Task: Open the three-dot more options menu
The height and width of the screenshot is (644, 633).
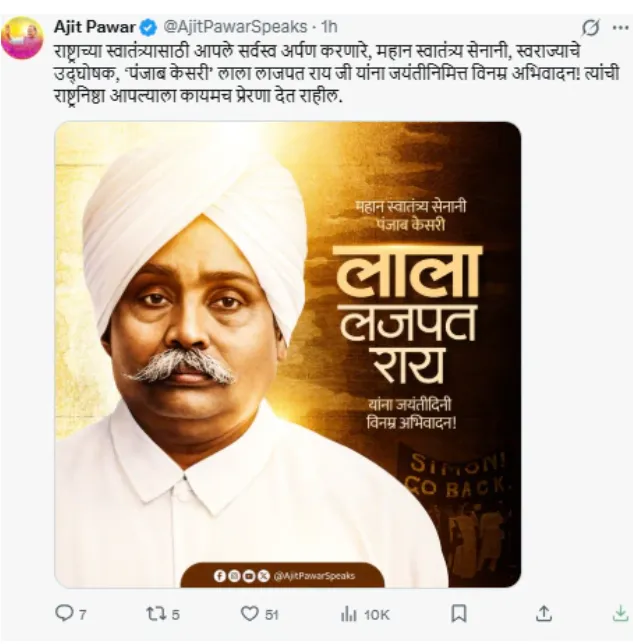Action: [621, 28]
